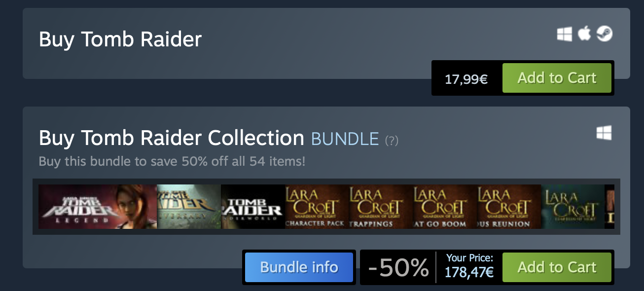
Task: Click the Windows icon in the bundle section
Action: tap(604, 133)
